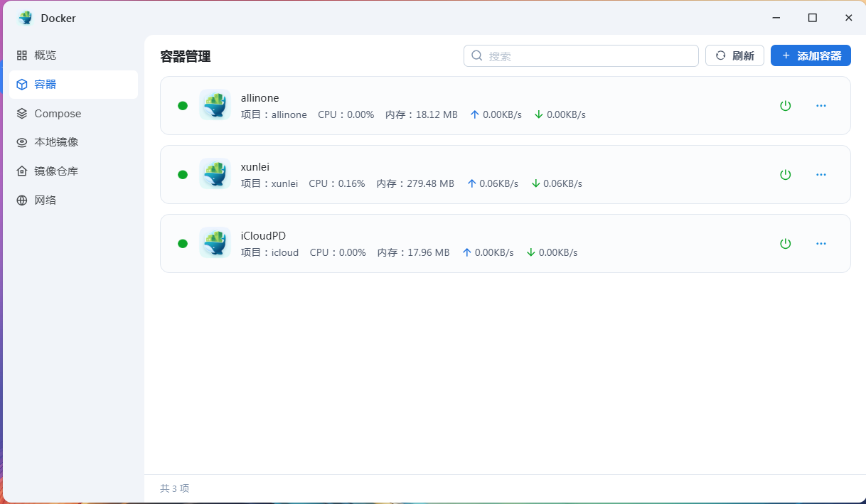The width and height of the screenshot is (866, 504).
Task: Toggle power for xunlei container
Action: [785, 175]
